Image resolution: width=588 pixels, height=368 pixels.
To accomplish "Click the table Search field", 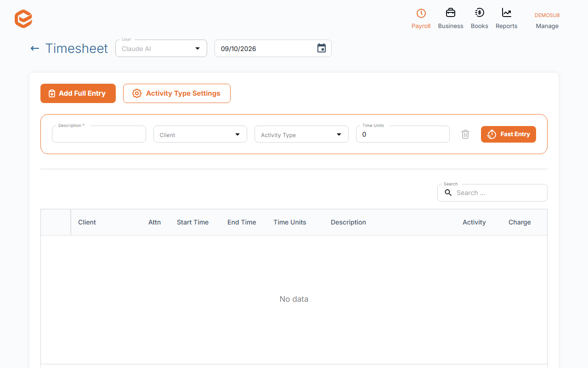I will click(x=492, y=193).
